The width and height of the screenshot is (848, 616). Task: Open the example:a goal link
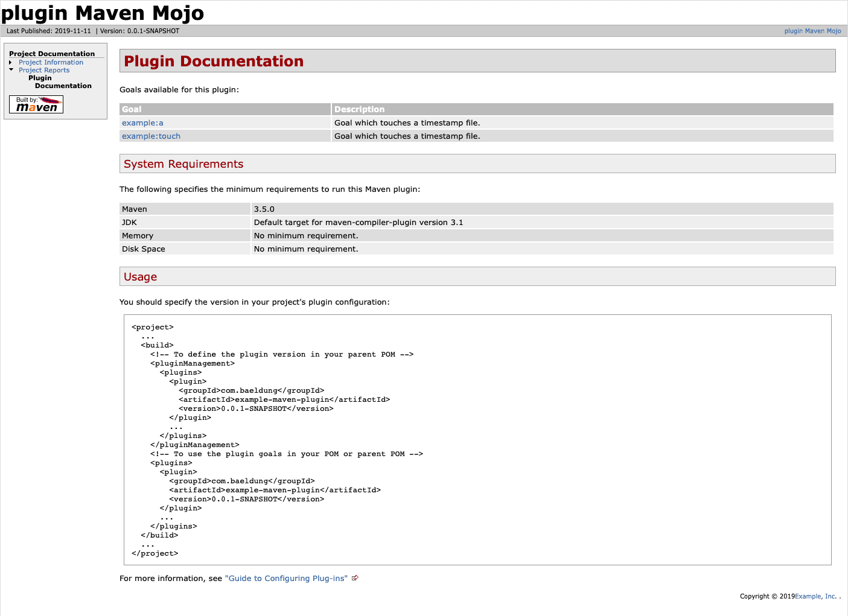coord(142,122)
